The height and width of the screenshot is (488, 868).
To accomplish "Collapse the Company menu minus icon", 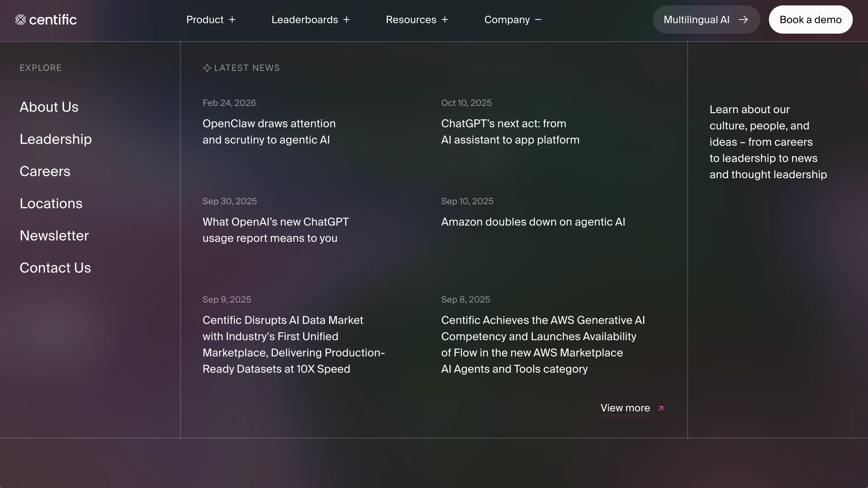I will point(538,20).
